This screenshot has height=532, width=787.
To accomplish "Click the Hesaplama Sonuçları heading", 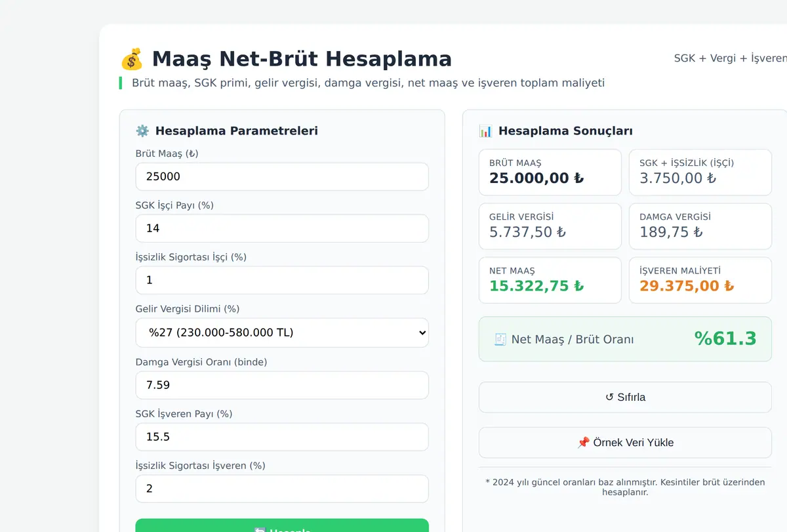I will (x=565, y=131).
